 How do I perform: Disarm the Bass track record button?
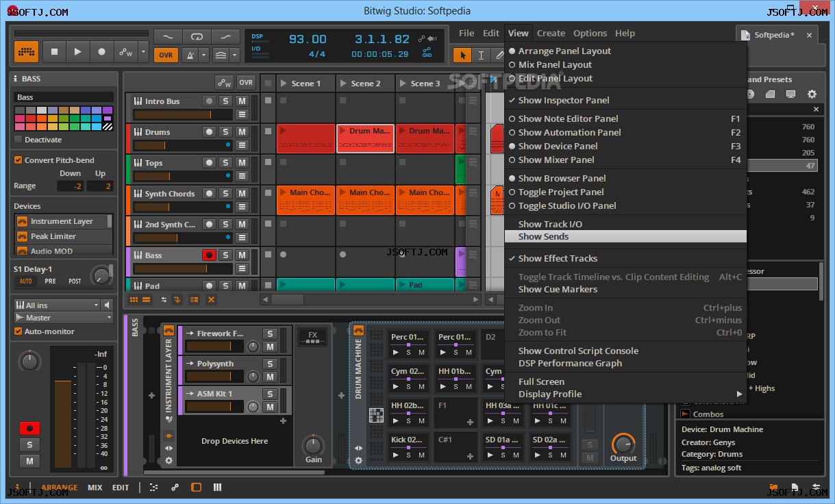click(x=209, y=255)
